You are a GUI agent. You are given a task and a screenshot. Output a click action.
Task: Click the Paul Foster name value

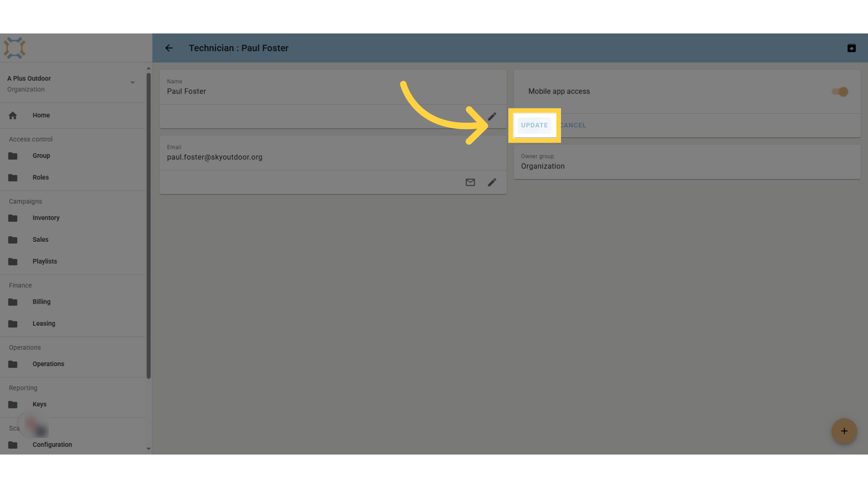click(x=187, y=91)
